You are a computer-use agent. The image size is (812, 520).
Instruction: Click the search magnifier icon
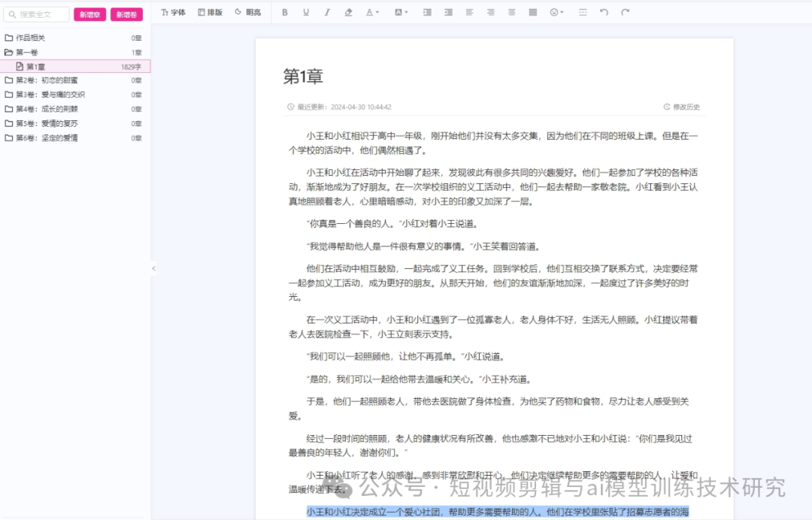tap(12, 14)
